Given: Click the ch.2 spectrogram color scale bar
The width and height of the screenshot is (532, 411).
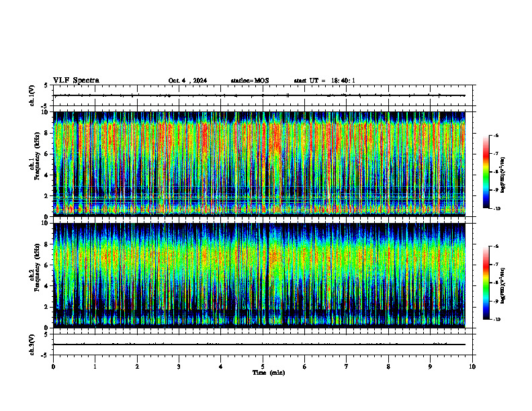Looking at the screenshot, I should coord(486,283).
